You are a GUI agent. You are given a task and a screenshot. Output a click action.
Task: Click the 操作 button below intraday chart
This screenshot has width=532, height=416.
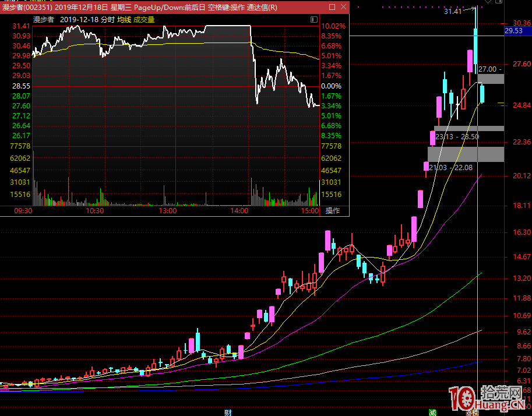click(333, 210)
